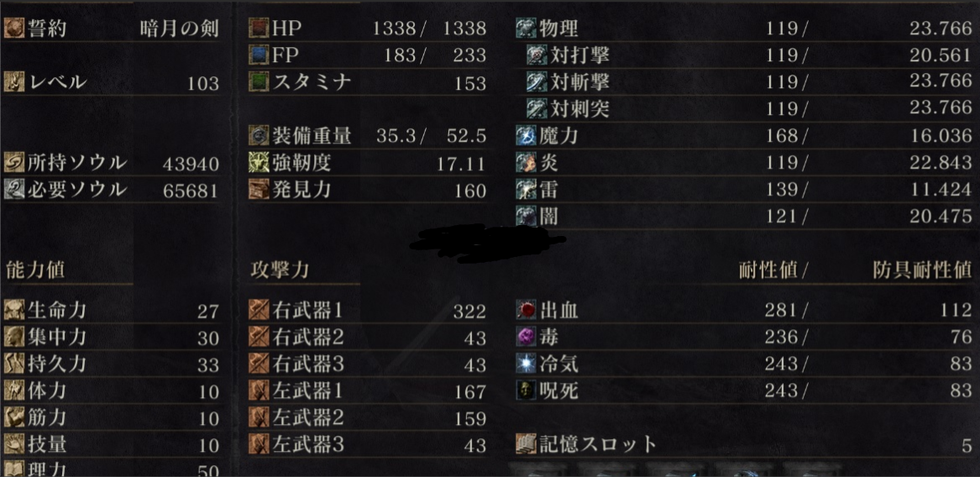
Task: Select the 強靭度 poise icon
Action: click(259, 163)
